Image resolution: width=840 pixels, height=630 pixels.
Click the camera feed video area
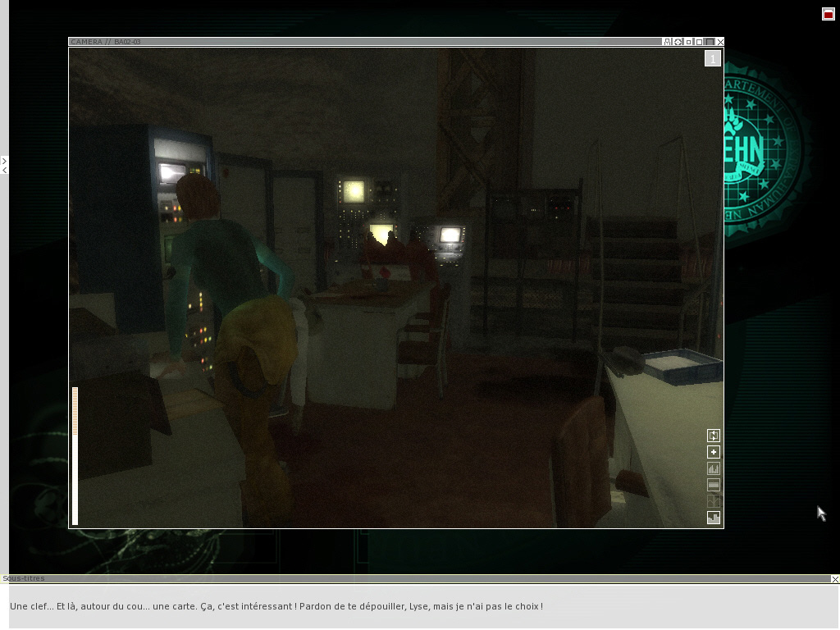coord(396,288)
